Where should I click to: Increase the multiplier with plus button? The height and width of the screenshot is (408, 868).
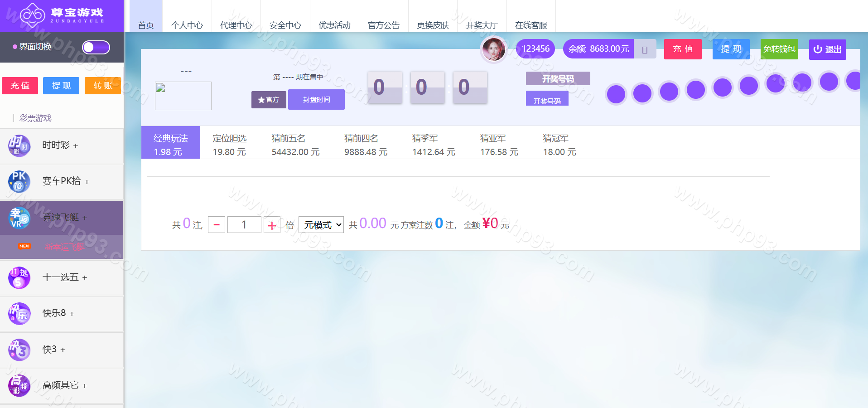coord(272,225)
